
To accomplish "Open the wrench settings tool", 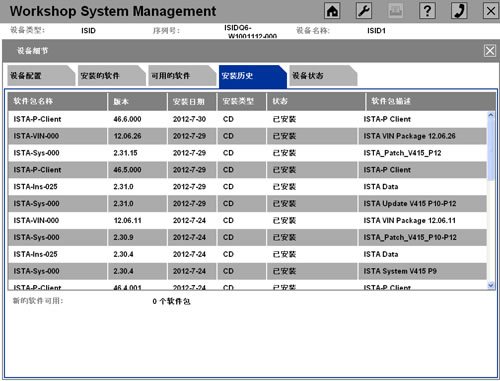I will [x=364, y=11].
